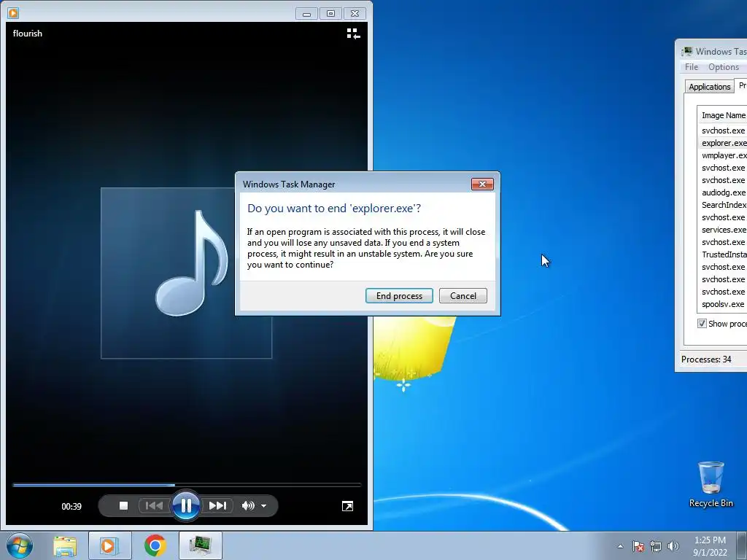
Task: Sort by Image Name column header
Action: [723, 115]
